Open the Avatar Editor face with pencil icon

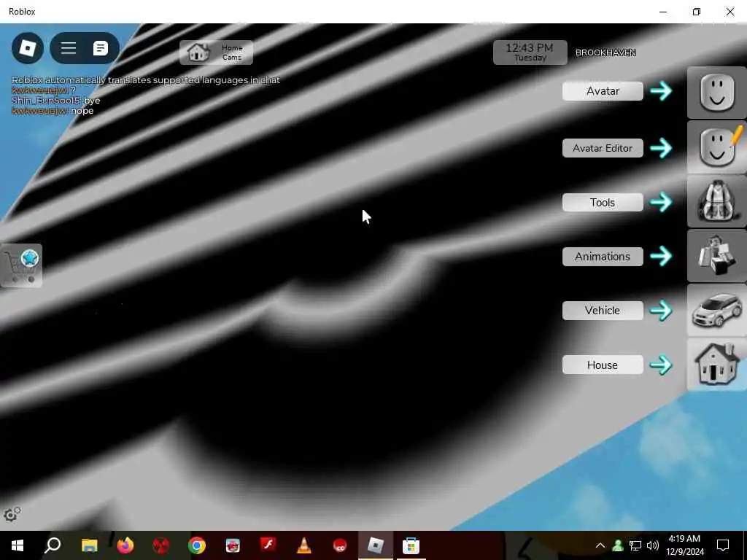pos(717,147)
